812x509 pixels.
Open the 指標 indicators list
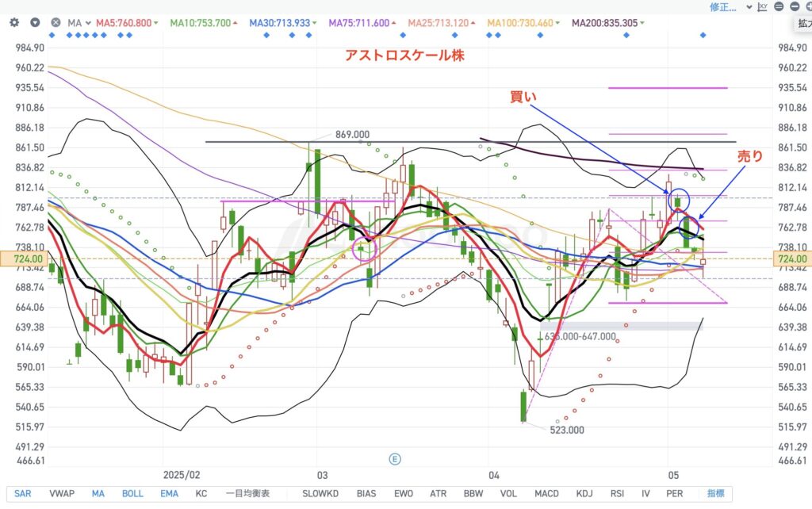click(x=716, y=493)
